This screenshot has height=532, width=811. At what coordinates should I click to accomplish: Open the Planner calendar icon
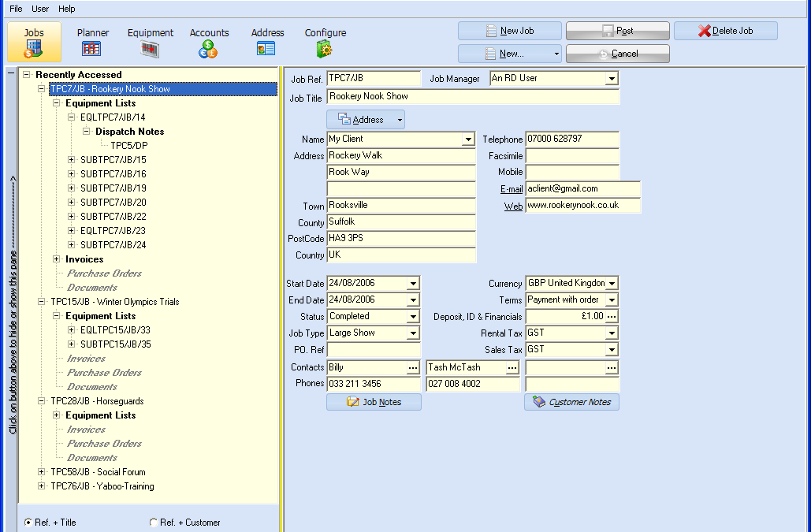coord(92,49)
